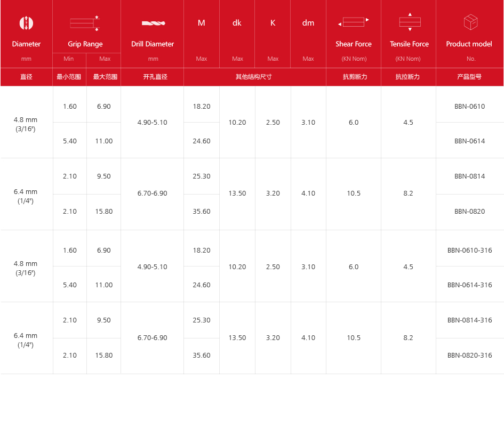Select product model BBN-0814
This screenshot has width=504, height=436.
pos(470,176)
